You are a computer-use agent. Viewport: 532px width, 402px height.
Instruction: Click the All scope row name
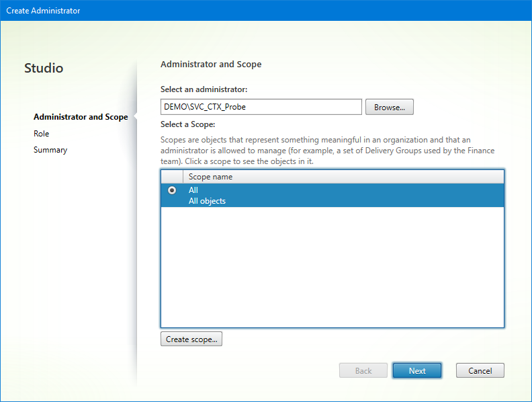(193, 190)
